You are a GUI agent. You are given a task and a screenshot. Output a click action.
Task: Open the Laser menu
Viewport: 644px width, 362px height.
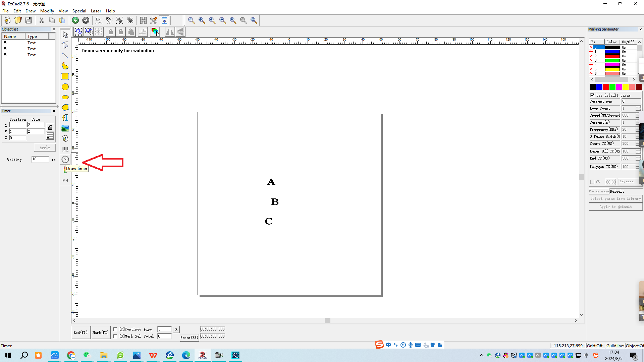96,11
